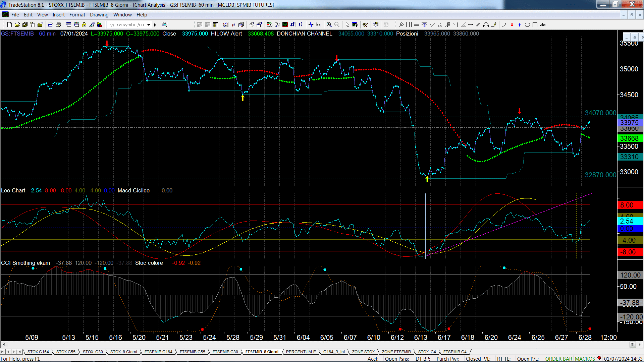This screenshot has height=362, width=644.
Task: Click the horizontal scrollbar right arrow
Action: 640,345
